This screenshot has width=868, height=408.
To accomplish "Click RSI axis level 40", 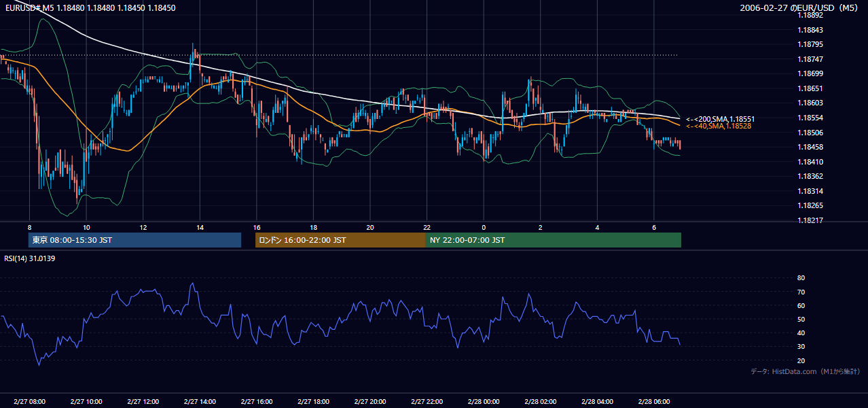I will 801,333.
